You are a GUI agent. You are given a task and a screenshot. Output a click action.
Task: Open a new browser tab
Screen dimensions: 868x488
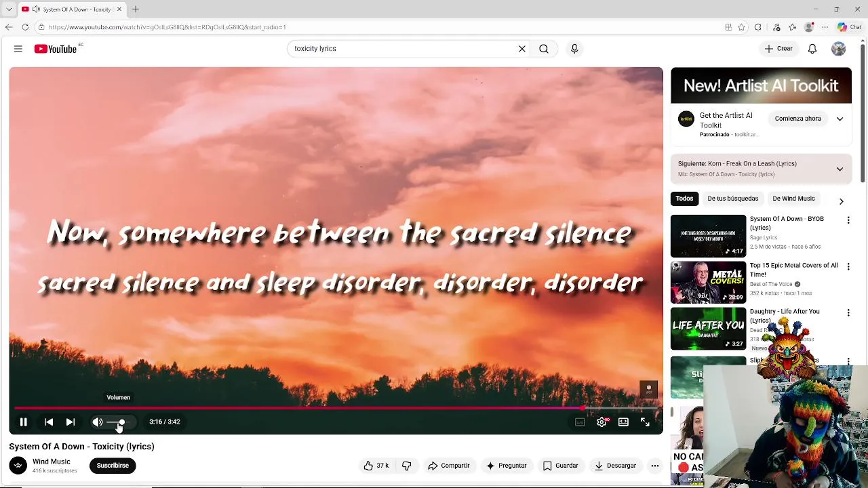pyautogui.click(x=136, y=9)
